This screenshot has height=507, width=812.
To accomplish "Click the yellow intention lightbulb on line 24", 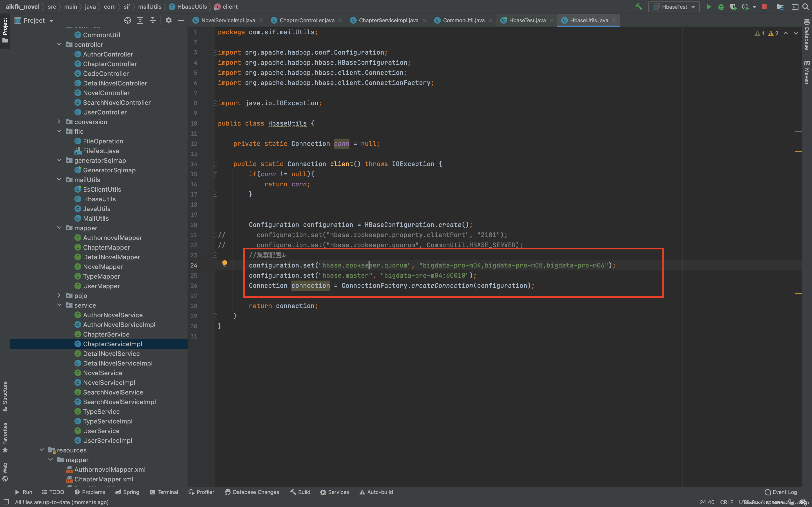I will pos(225,264).
